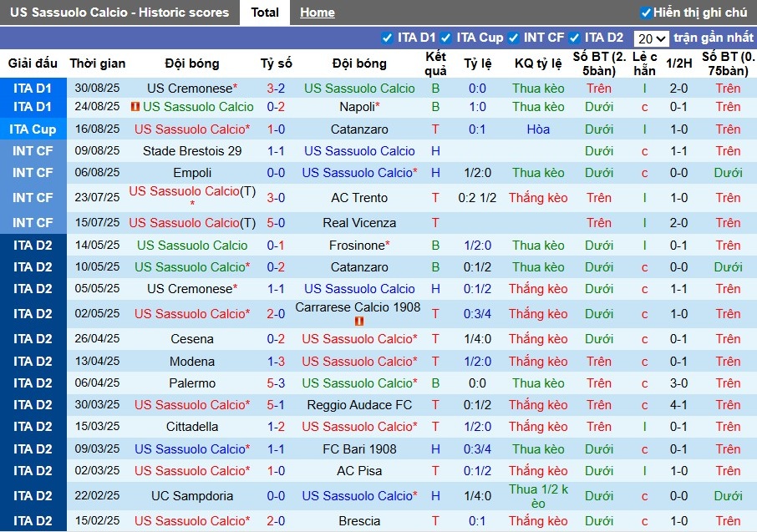Switch to the Home tab
This screenshot has width=757, height=532.
coord(318,13)
